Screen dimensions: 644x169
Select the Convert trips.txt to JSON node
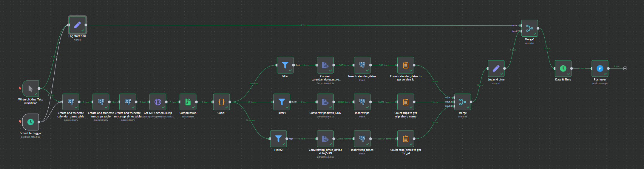[325, 102]
